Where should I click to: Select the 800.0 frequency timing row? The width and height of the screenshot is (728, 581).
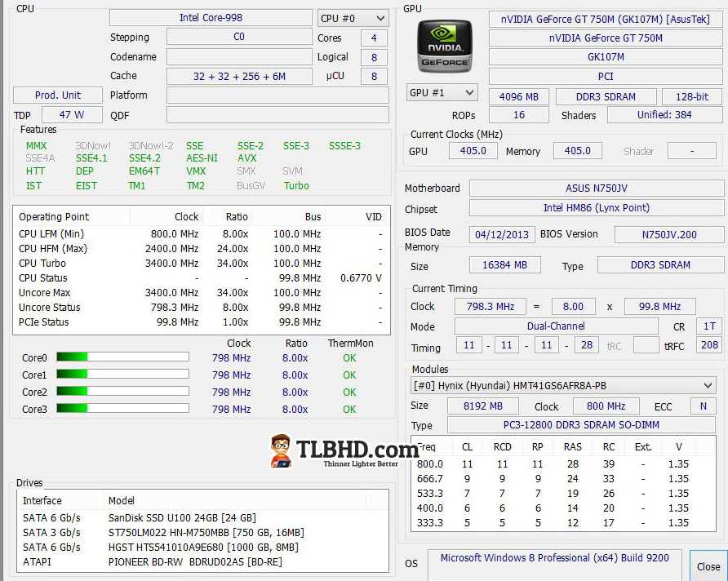tap(562, 464)
